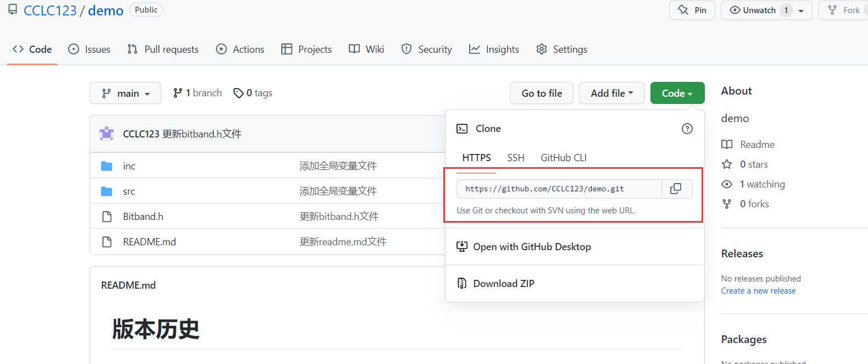The width and height of the screenshot is (868, 364).
Task: Expand the Add file dropdown
Action: (x=611, y=93)
